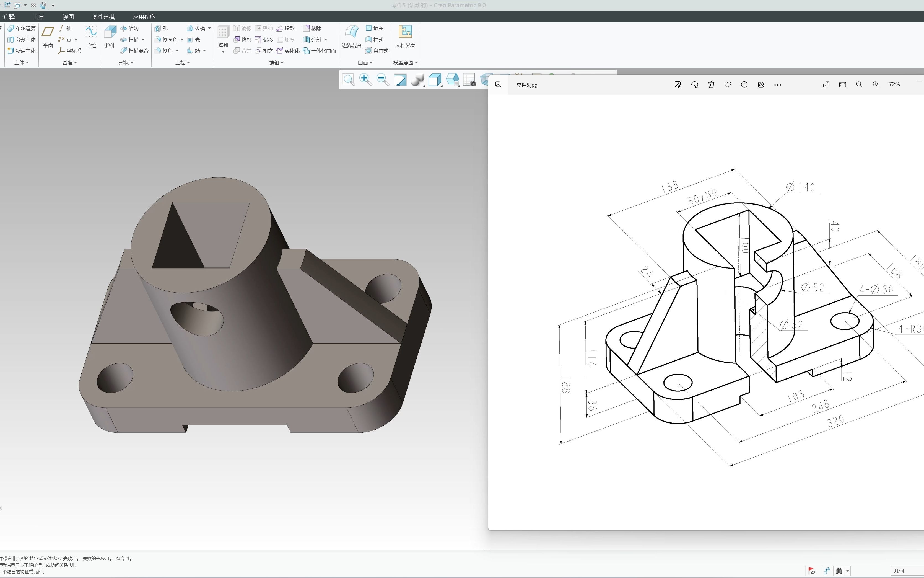Open the 倒圆角 round dropdown arrow

182,40
